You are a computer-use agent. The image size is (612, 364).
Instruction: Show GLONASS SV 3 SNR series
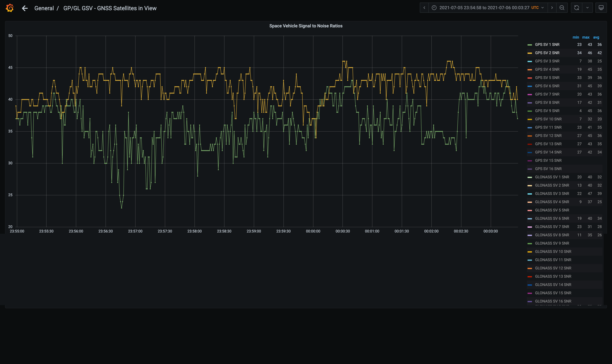(x=552, y=194)
